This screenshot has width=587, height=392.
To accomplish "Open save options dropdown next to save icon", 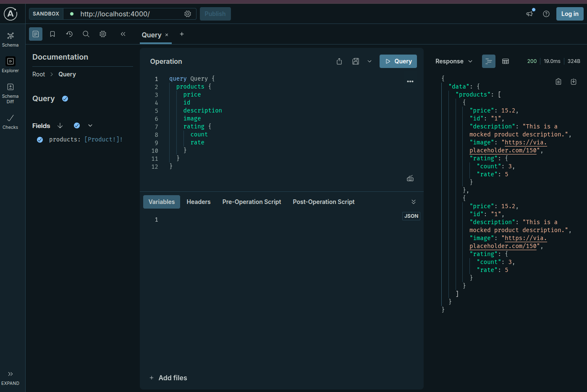I will [x=369, y=61].
